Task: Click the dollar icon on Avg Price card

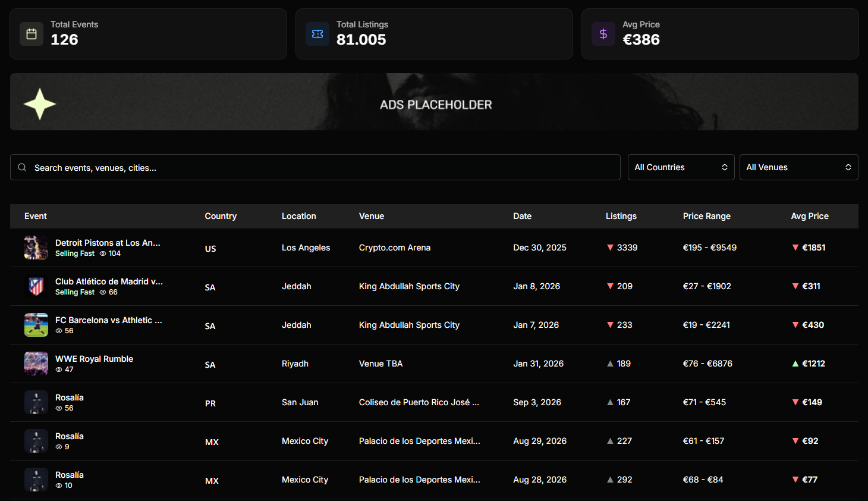Action: [x=603, y=34]
